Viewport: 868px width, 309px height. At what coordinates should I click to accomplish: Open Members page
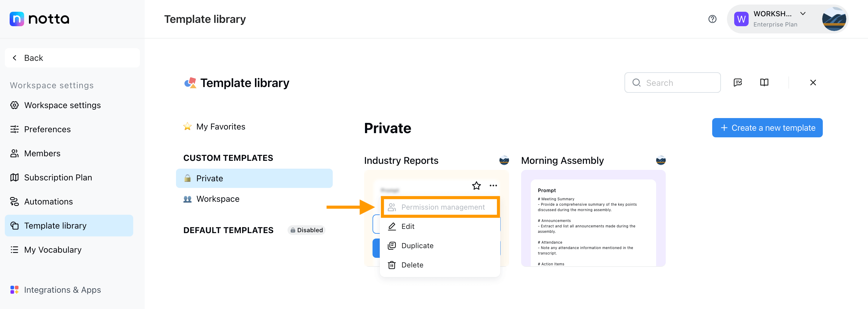[69, 154]
